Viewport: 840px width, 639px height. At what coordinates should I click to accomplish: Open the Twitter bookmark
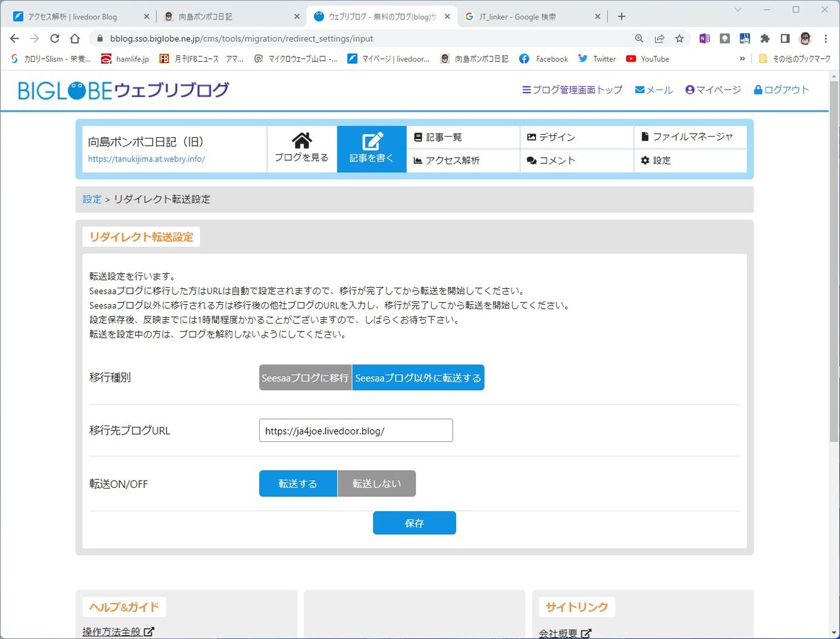pos(597,58)
